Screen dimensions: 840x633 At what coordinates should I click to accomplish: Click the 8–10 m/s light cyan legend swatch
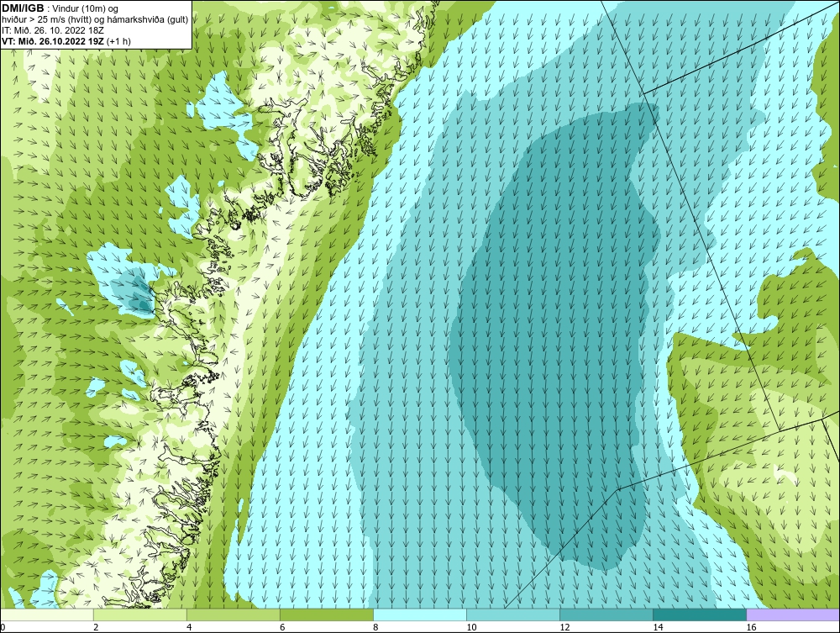pyautogui.click(x=419, y=615)
